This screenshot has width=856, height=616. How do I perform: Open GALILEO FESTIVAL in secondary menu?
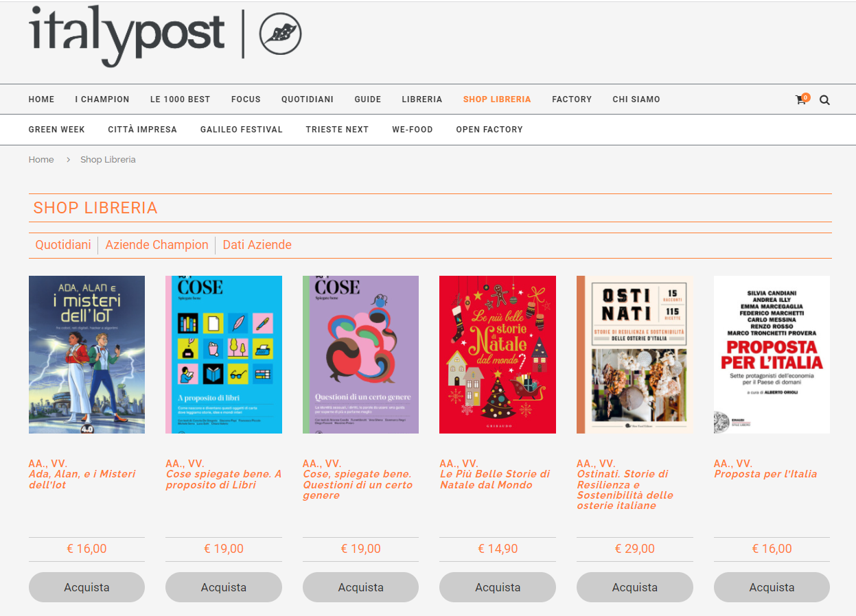pos(242,130)
